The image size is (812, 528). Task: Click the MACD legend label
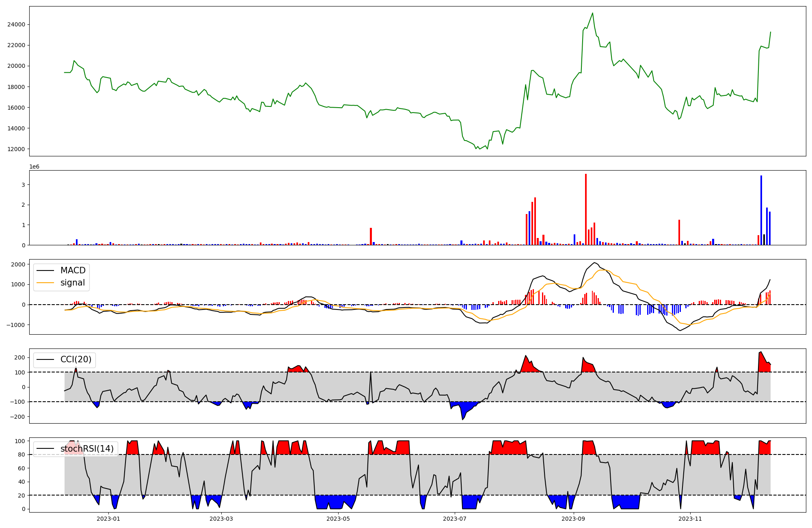[73, 270]
